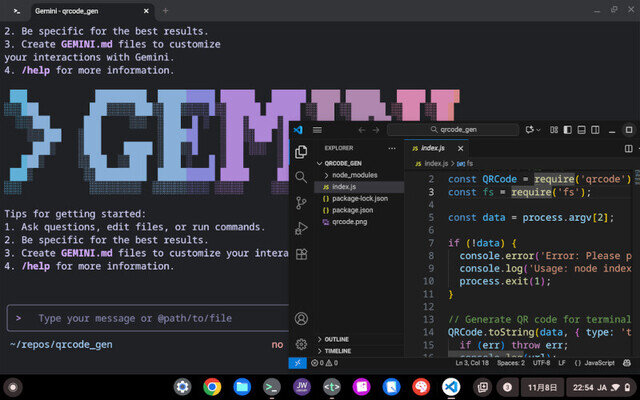
Task: Open the Source Control view in VS Code
Action: point(301,203)
